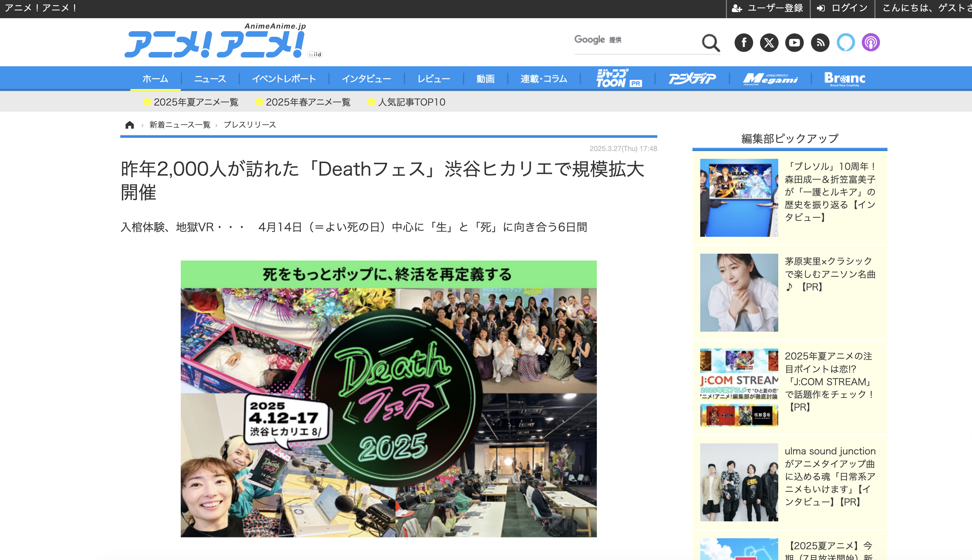Open the 茅原実里 pickup thumbnail

click(x=739, y=293)
